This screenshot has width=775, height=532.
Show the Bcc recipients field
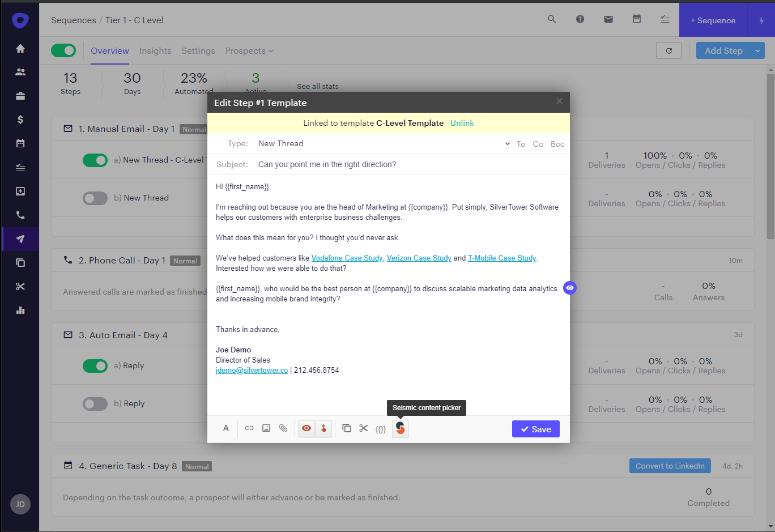point(557,144)
